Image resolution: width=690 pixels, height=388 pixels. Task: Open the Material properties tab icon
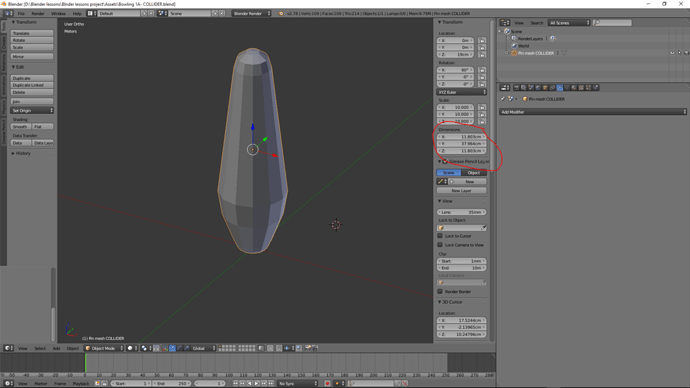[x=574, y=88]
